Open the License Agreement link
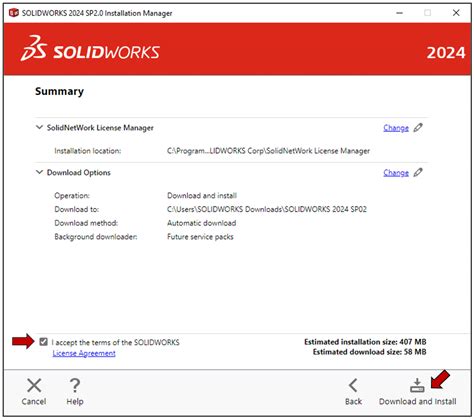The image size is (474, 420). [84, 353]
